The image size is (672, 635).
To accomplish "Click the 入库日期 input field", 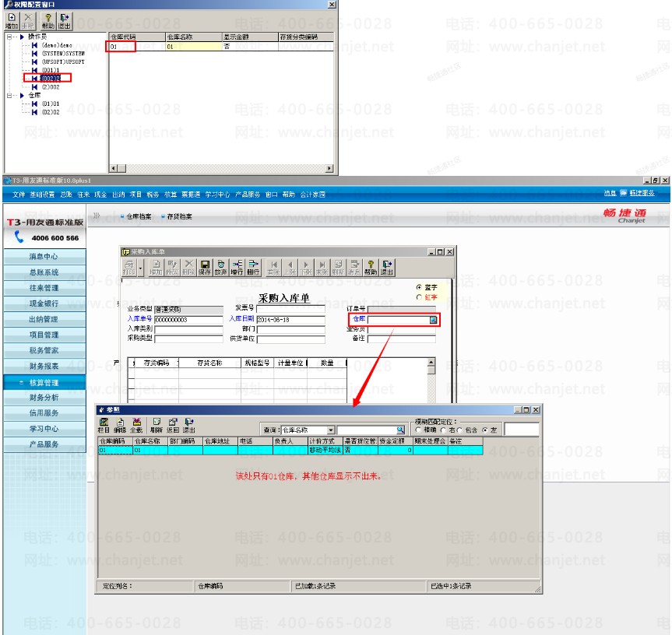I will click(x=290, y=319).
